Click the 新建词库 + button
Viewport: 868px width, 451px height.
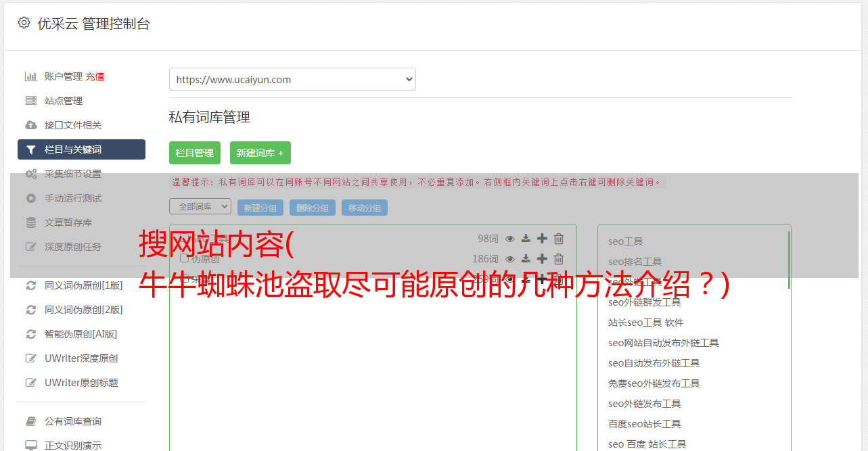pos(260,153)
